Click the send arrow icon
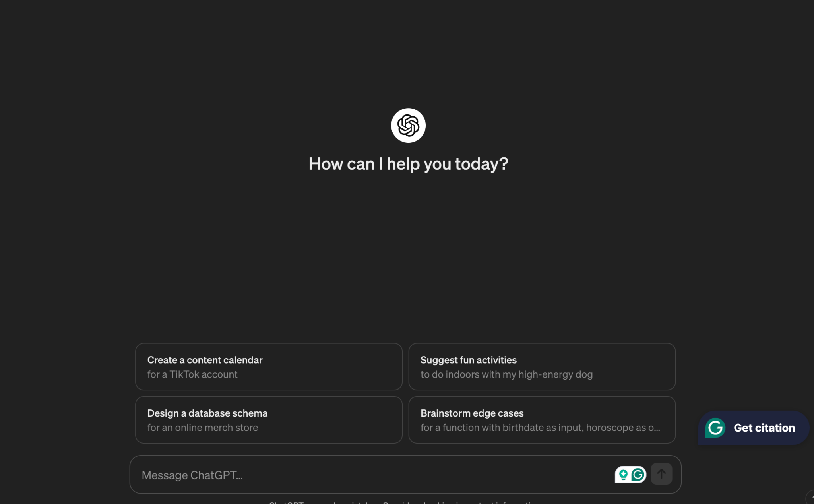Viewport: 814px width, 504px height. click(662, 474)
